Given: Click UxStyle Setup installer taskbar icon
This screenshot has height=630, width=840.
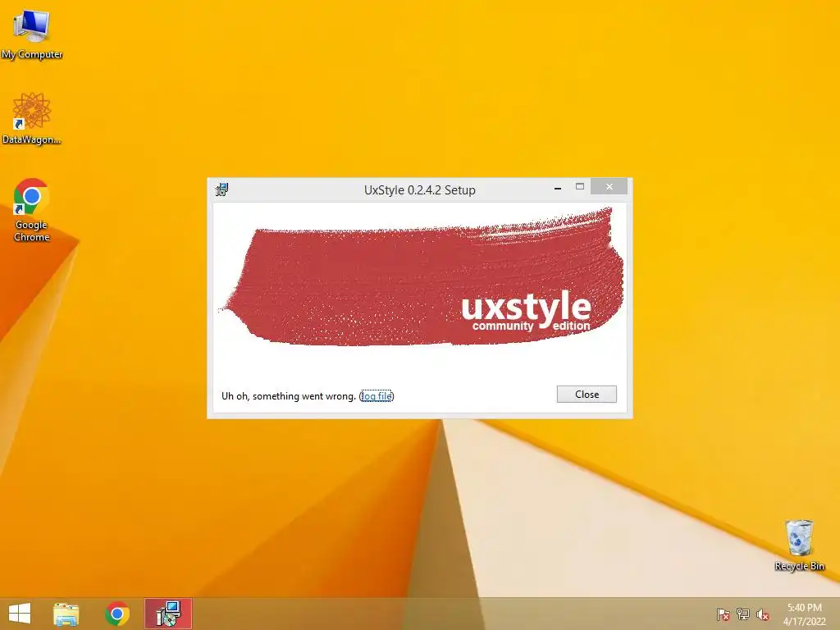Looking at the screenshot, I should pos(168,614).
